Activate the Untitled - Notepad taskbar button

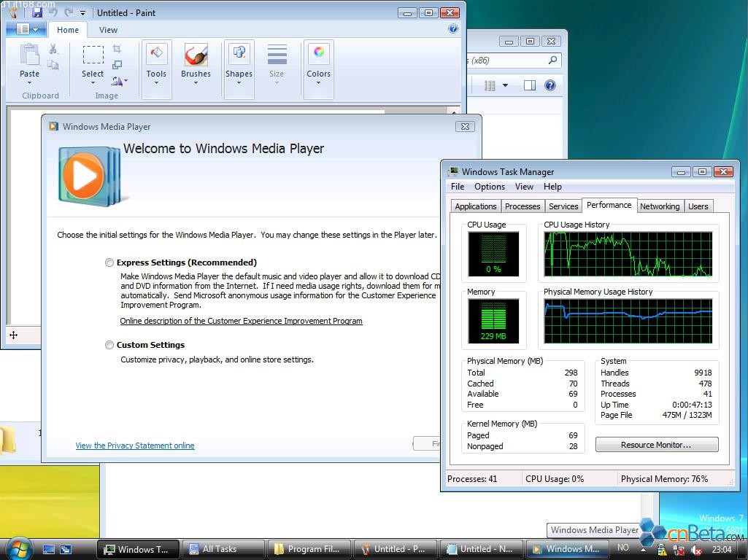480,549
